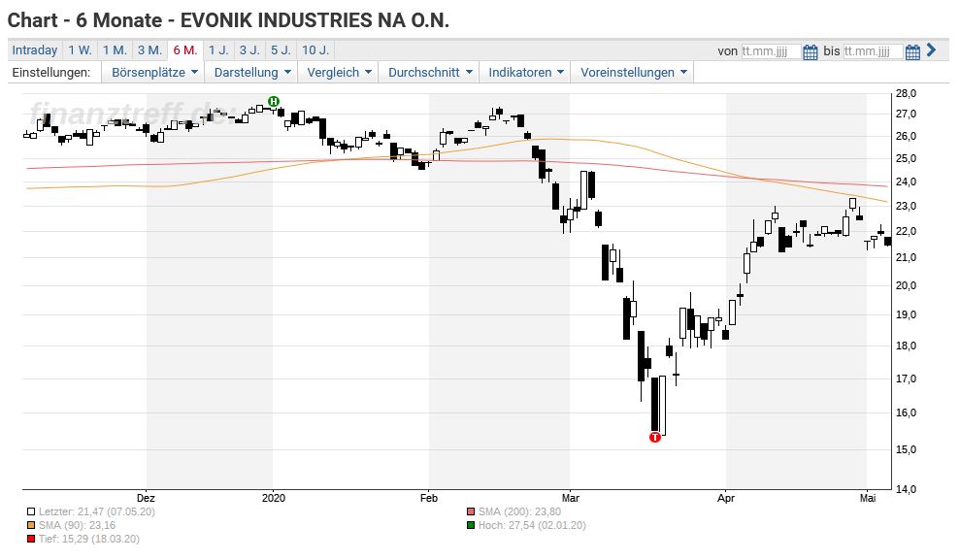Click 'SMA (200): 23,80' legend text
This screenshot has width=960, height=560.
(x=519, y=511)
